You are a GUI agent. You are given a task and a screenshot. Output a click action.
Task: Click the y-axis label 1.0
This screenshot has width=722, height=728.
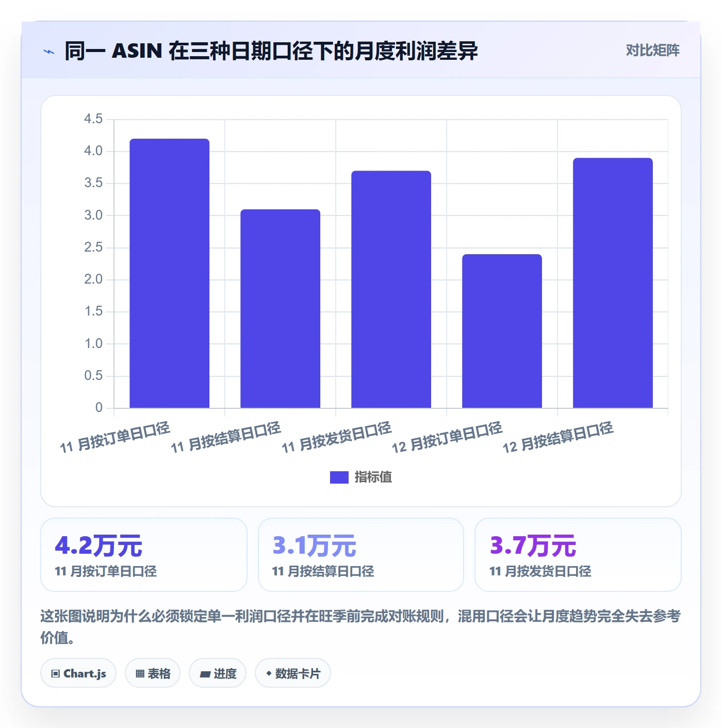pos(93,344)
